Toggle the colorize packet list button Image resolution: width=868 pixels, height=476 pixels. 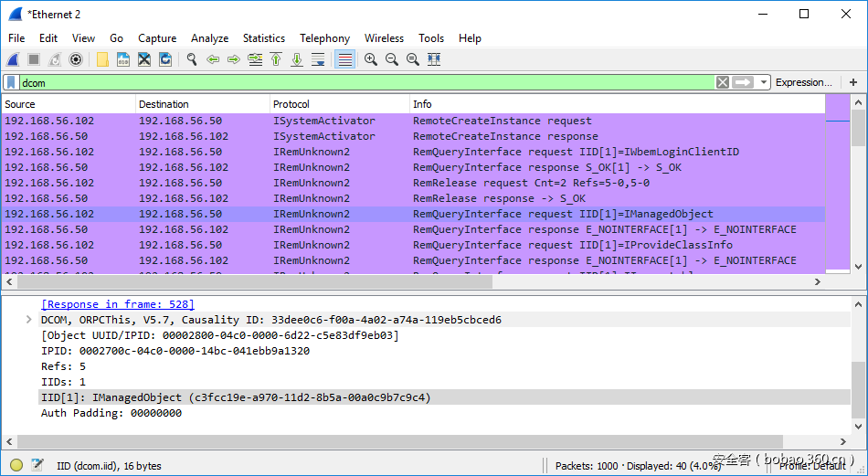pyautogui.click(x=344, y=59)
